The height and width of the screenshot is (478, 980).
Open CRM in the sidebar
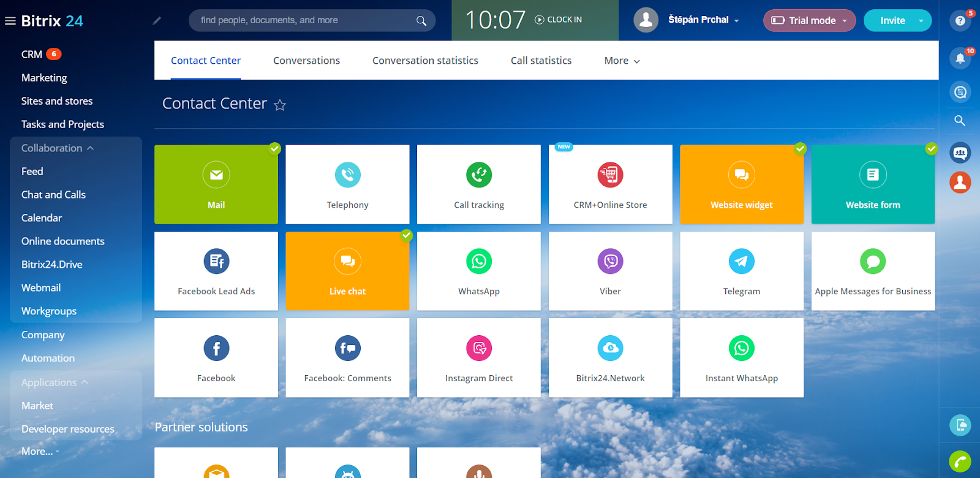tap(32, 55)
